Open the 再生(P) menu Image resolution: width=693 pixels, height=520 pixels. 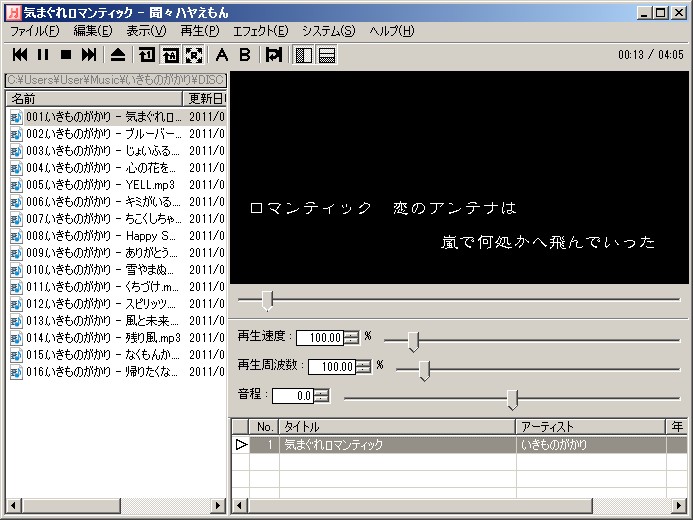pyautogui.click(x=199, y=31)
